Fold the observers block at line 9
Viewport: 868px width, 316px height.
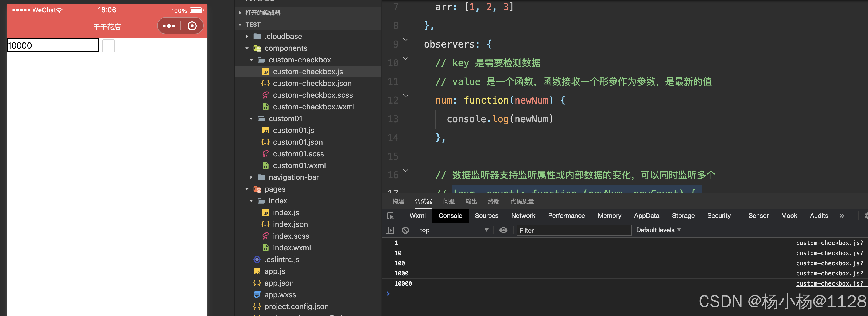(x=406, y=40)
